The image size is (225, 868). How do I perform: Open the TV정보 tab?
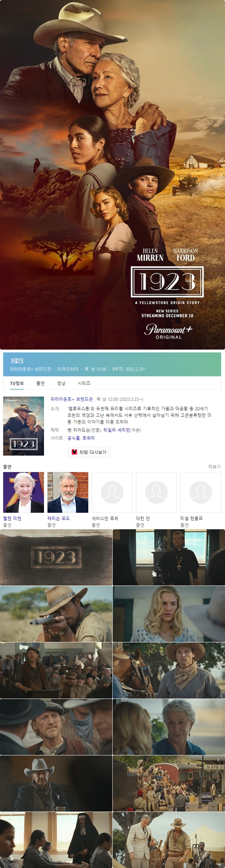pyautogui.click(x=17, y=383)
